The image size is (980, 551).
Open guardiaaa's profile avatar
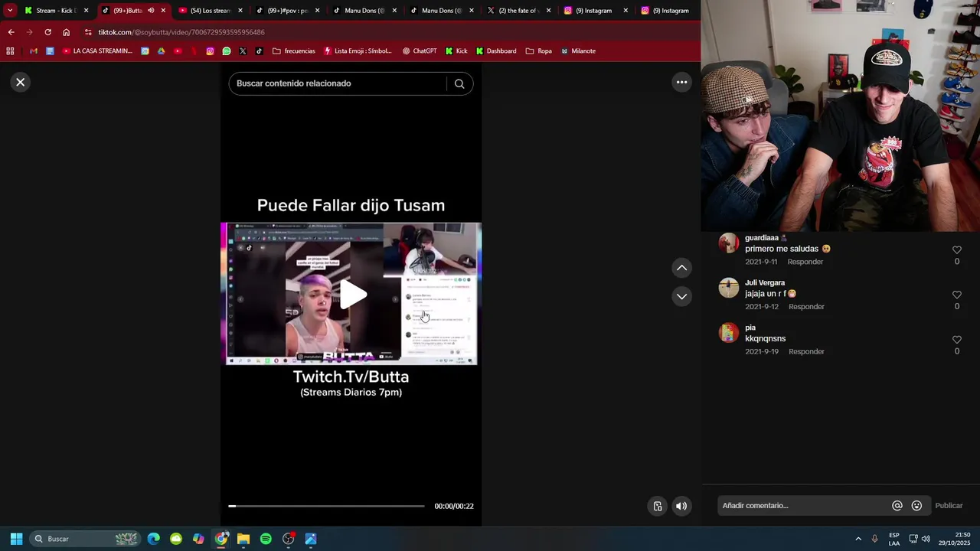[729, 243]
